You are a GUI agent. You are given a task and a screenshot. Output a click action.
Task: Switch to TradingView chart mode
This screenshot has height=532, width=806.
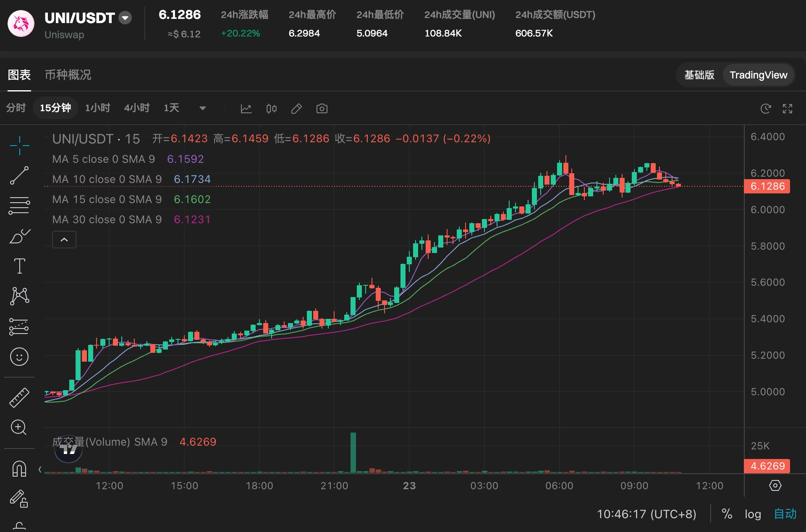pyautogui.click(x=758, y=75)
